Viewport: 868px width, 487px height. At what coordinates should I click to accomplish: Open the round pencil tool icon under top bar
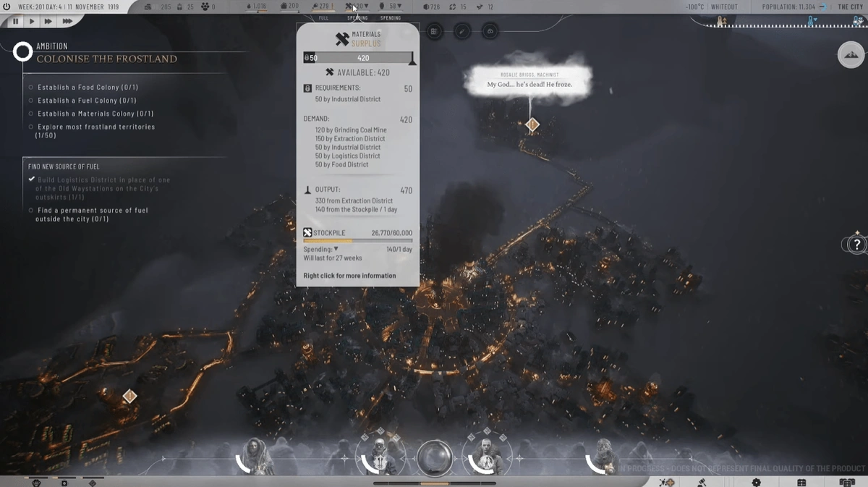coord(461,31)
